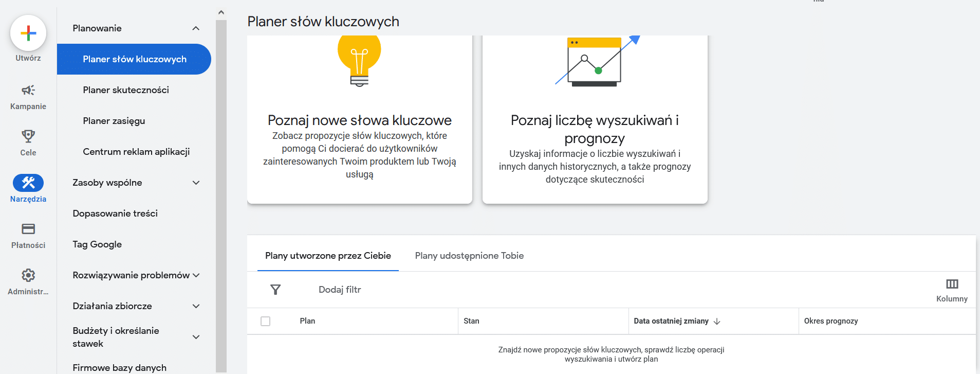Open Cele trophy icon
This screenshot has width=980, height=374.
[x=28, y=136]
